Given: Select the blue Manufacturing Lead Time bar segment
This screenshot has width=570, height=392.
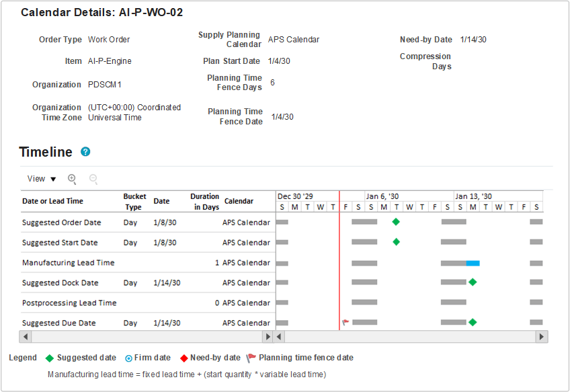Looking at the screenshot, I should pos(474,262).
